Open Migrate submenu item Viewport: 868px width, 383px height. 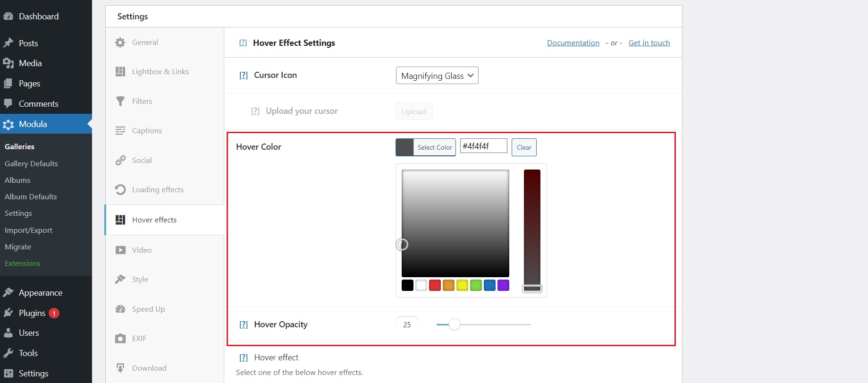(18, 247)
